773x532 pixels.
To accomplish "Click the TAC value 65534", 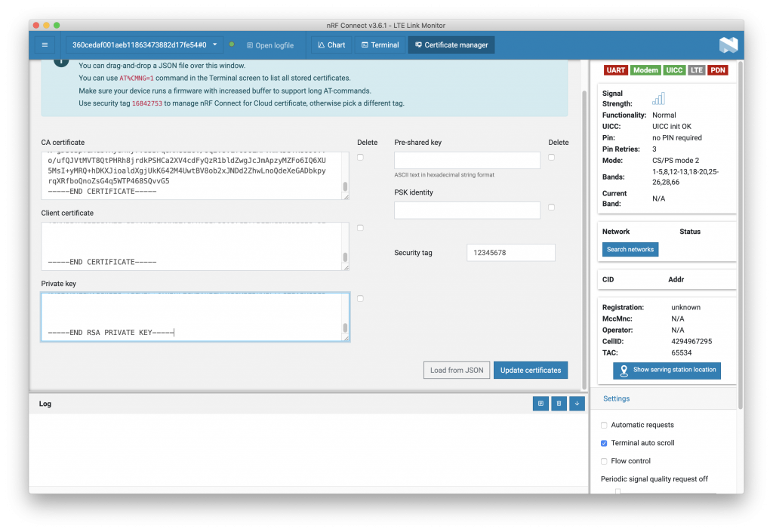I will tap(682, 352).
